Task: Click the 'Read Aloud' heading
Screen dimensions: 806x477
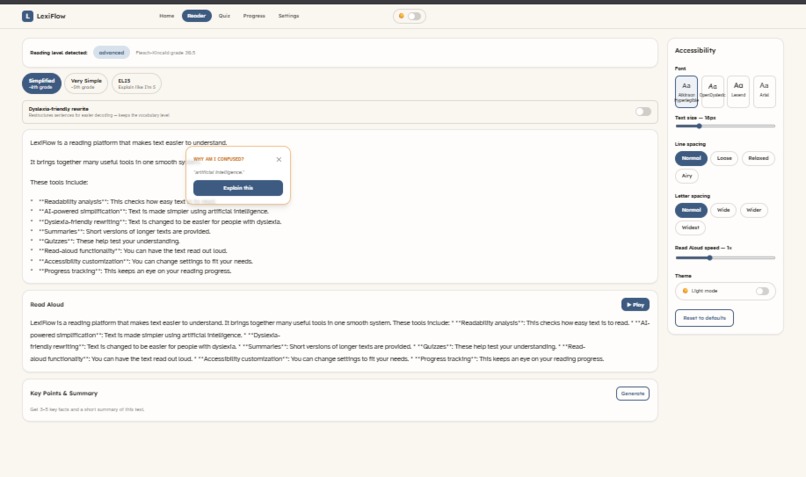Action: pos(47,305)
